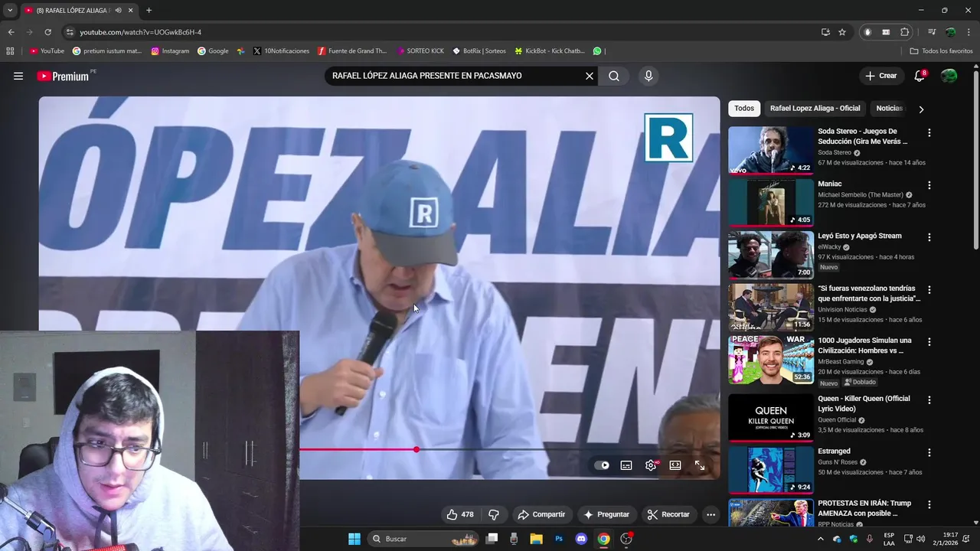This screenshot has width=980, height=551.
Task: Open the Windows Start button
Action: click(x=354, y=539)
